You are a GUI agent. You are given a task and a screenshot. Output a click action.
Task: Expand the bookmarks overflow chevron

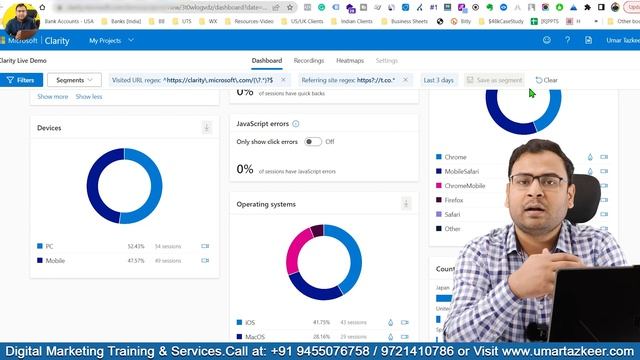pyautogui.click(x=596, y=21)
